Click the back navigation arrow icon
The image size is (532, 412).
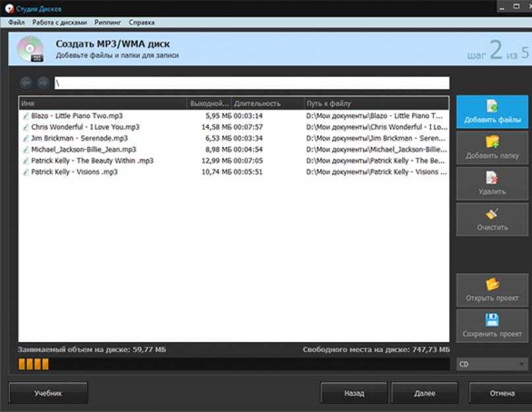coord(26,83)
